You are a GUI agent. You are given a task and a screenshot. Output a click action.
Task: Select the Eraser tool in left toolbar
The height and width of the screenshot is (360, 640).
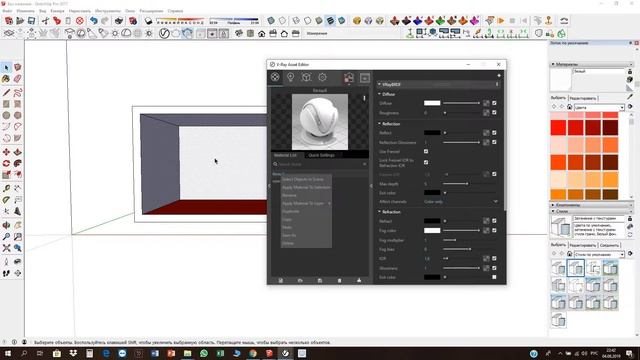point(17,79)
